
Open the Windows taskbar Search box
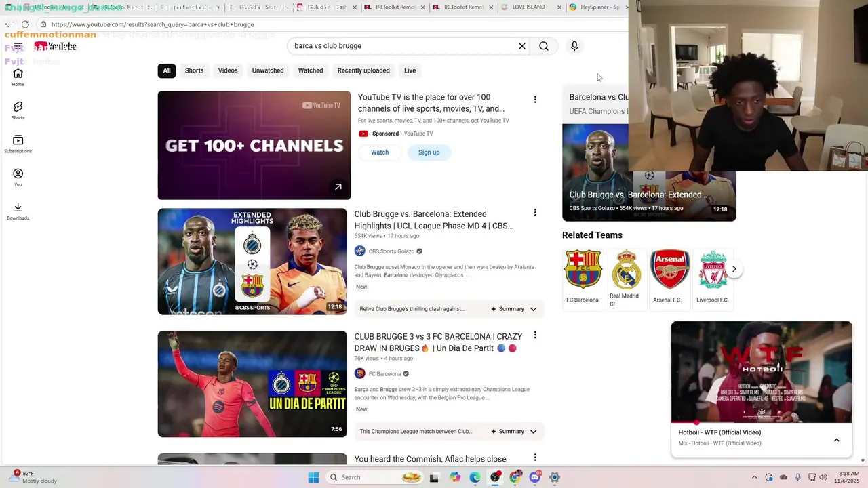374,477
